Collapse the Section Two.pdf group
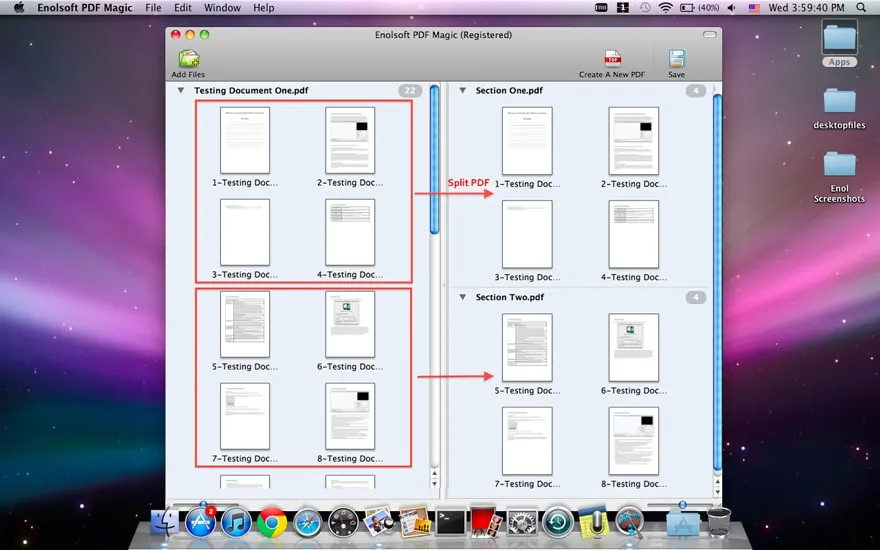The image size is (880, 550). [462, 297]
